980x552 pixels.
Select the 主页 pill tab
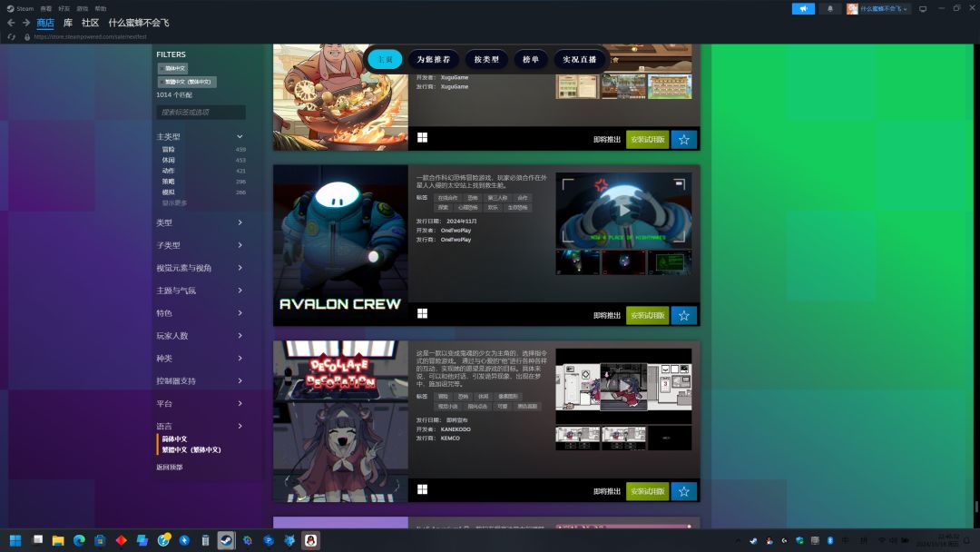(385, 59)
